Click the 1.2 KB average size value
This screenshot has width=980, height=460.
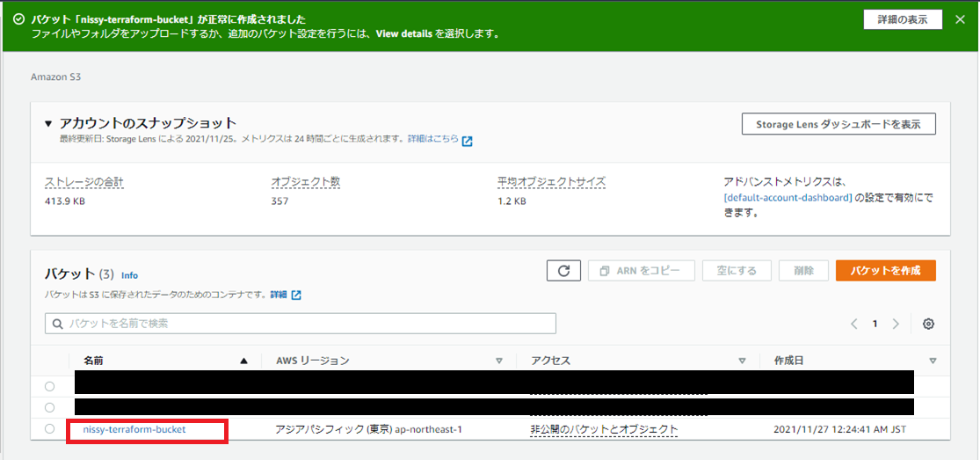(x=512, y=201)
